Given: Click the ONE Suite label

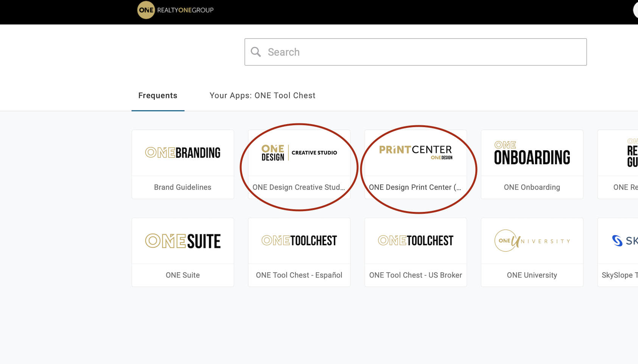Looking at the screenshot, I should (x=183, y=275).
